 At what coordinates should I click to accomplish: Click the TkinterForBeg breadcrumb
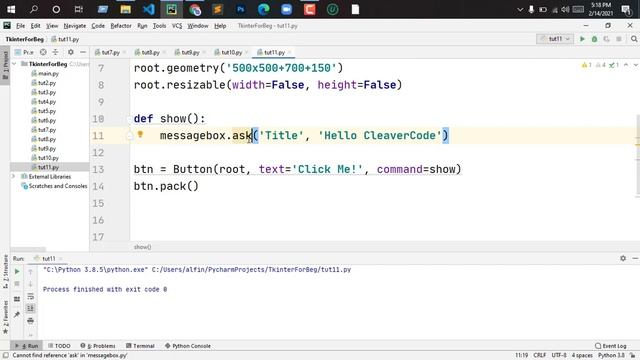[x=24, y=39]
